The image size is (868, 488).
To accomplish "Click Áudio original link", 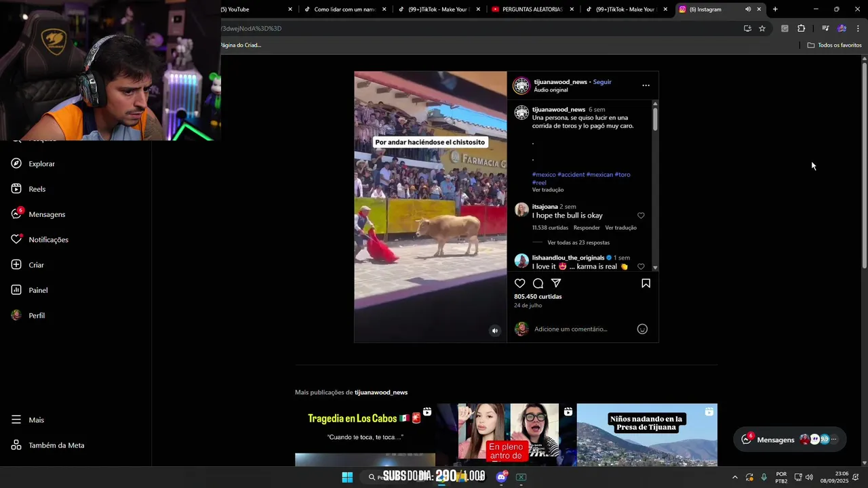I will click(x=551, y=89).
